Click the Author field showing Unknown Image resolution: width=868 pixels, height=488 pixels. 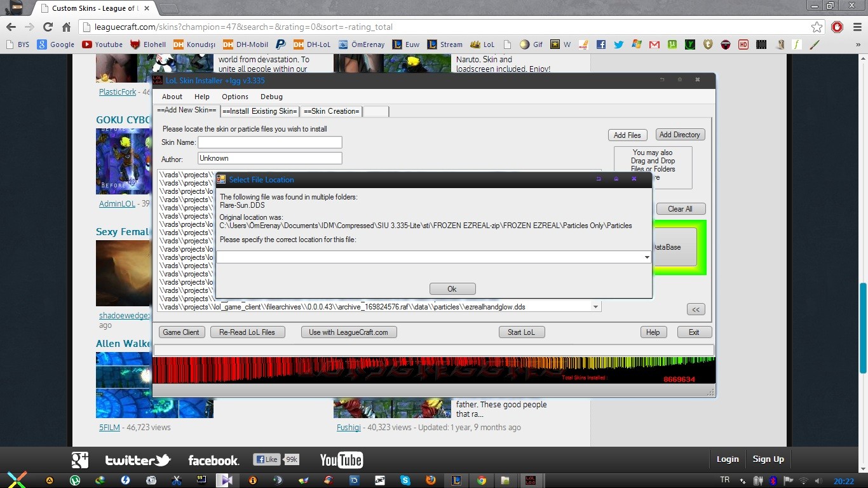tap(270, 158)
